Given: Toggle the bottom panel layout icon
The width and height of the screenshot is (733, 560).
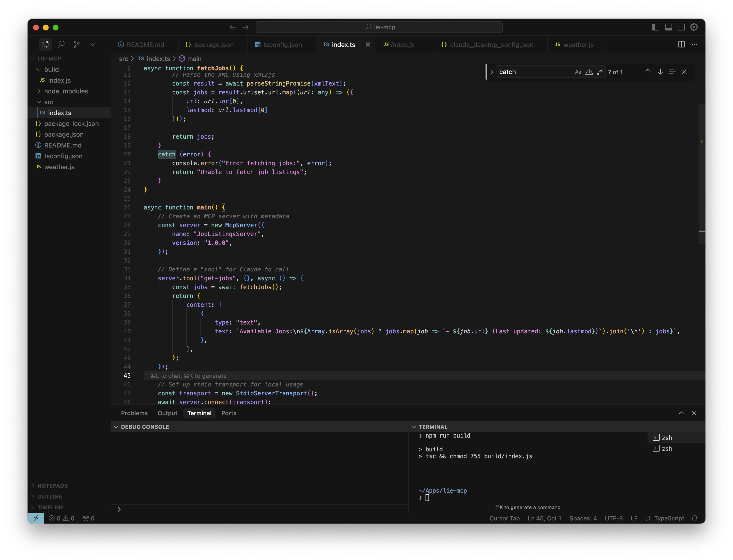Looking at the screenshot, I should point(668,27).
